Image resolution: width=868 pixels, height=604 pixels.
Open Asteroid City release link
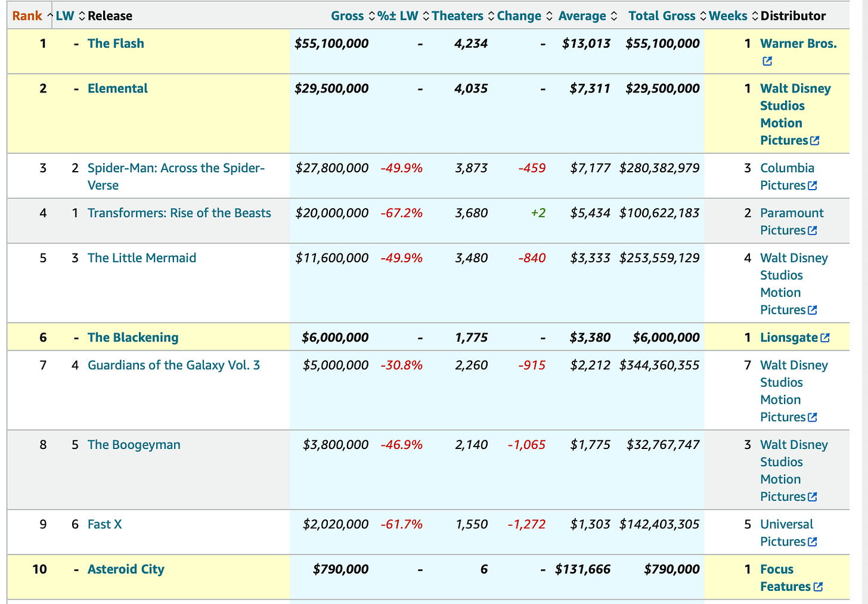pyautogui.click(x=126, y=569)
